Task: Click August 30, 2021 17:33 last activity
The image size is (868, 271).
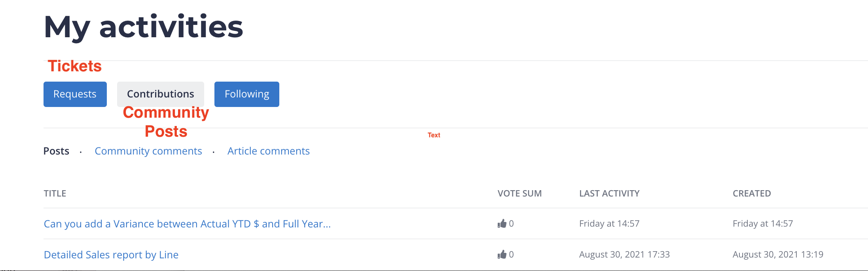Action: [x=624, y=254]
